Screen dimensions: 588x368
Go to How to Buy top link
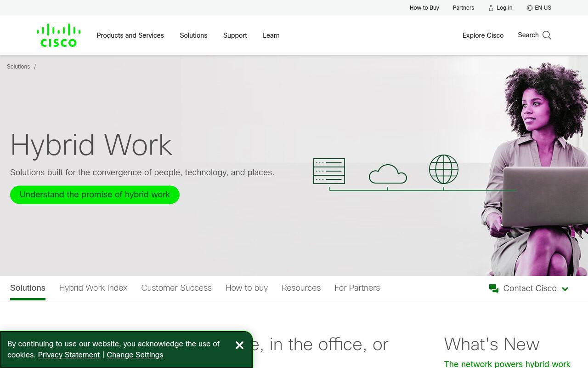point(424,8)
